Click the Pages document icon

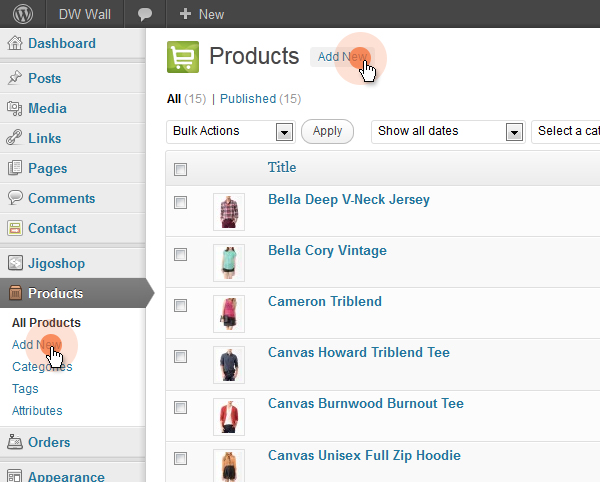point(15,168)
